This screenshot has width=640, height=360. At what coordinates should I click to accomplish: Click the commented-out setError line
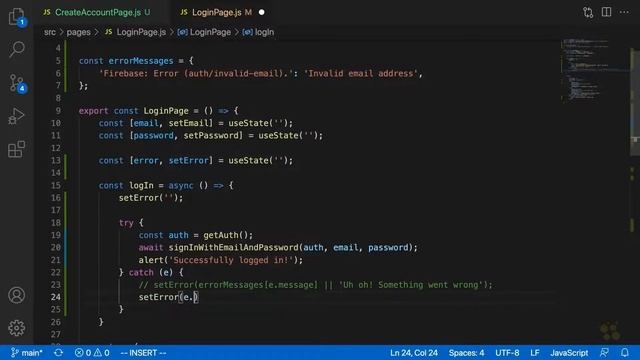[x=316, y=285]
